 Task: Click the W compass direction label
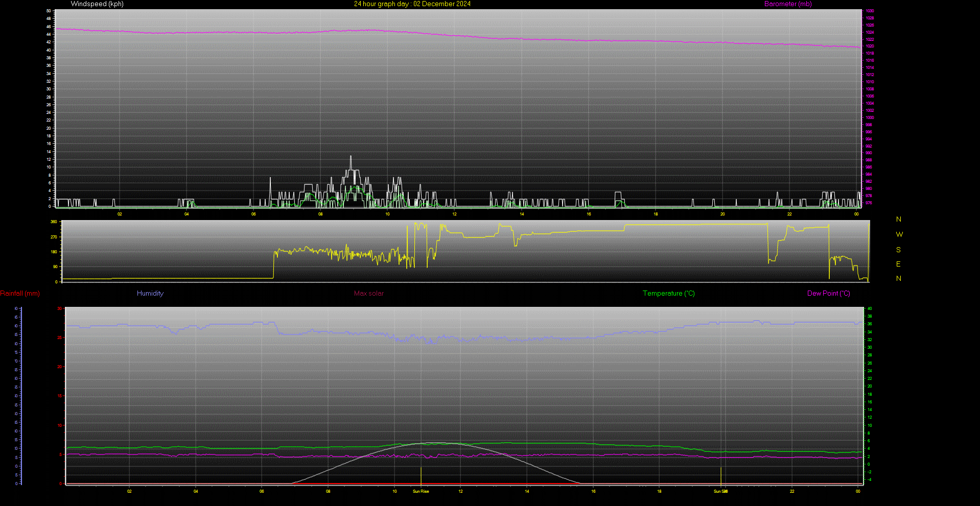click(899, 234)
